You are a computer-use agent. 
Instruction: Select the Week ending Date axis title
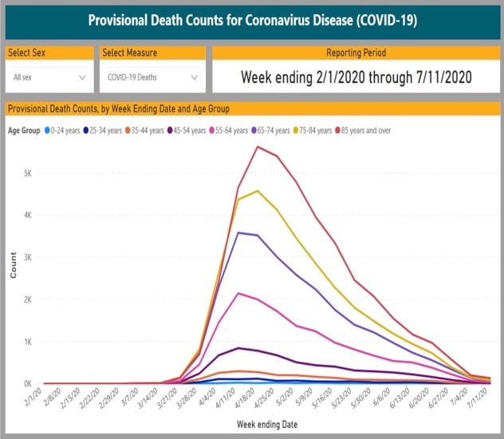point(267,425)
